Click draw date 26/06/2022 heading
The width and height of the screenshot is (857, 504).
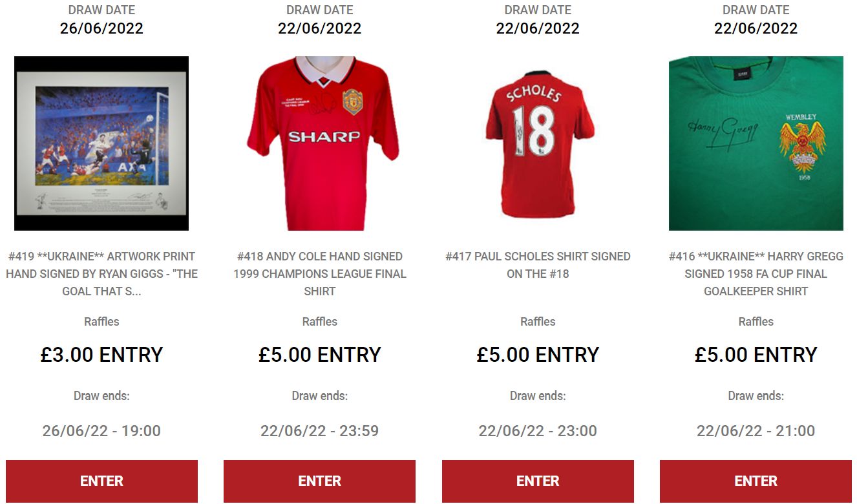click(x=101, y=28)
